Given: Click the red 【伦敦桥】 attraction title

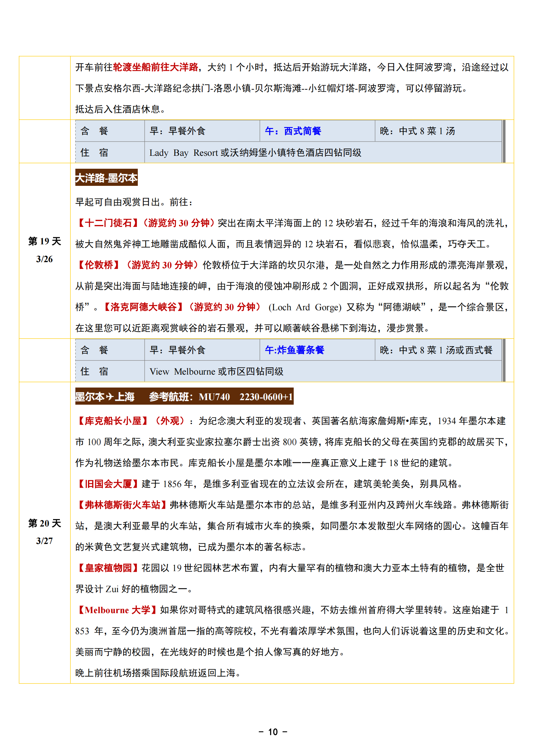Looking at the screenshot, I should [99, 265].
